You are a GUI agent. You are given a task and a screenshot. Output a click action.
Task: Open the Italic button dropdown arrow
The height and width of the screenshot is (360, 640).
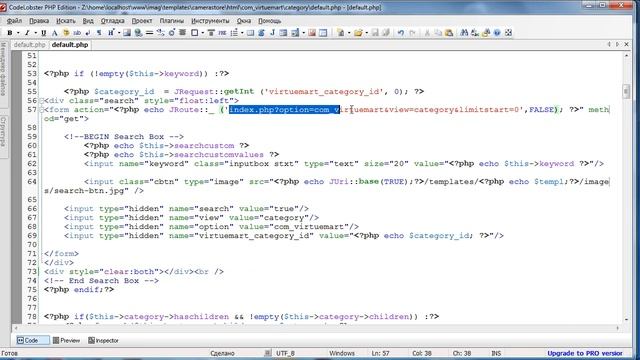[x=35, y=33]
